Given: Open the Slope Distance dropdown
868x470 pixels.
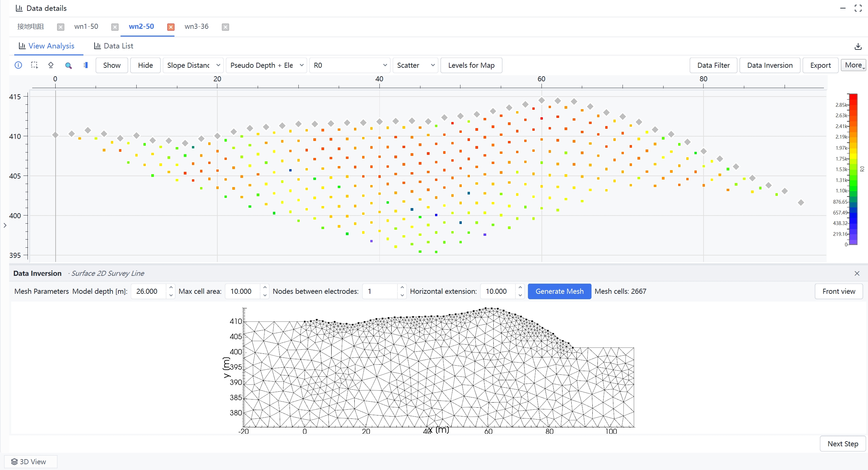Looking at the screenshot, I should [x=193, y=65].
